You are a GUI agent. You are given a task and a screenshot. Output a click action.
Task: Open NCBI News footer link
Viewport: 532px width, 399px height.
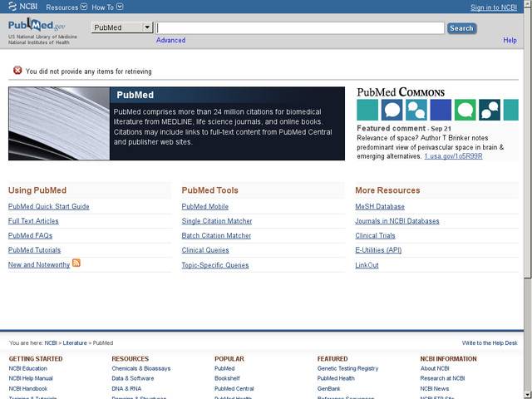point(435,388)
